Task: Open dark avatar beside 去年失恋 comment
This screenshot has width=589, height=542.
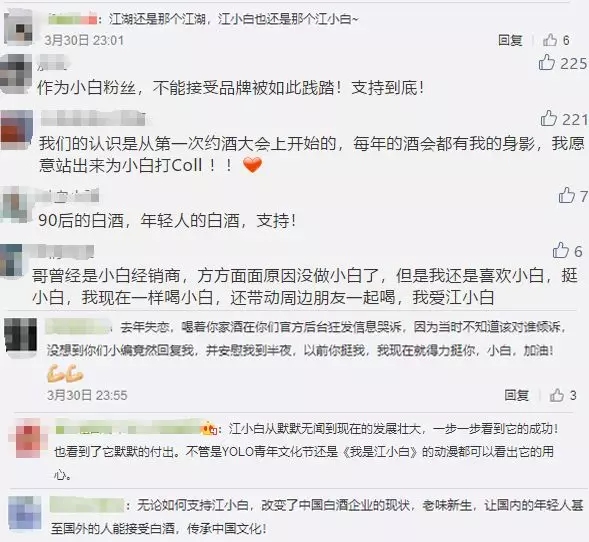Action: (x=21, y=335)
